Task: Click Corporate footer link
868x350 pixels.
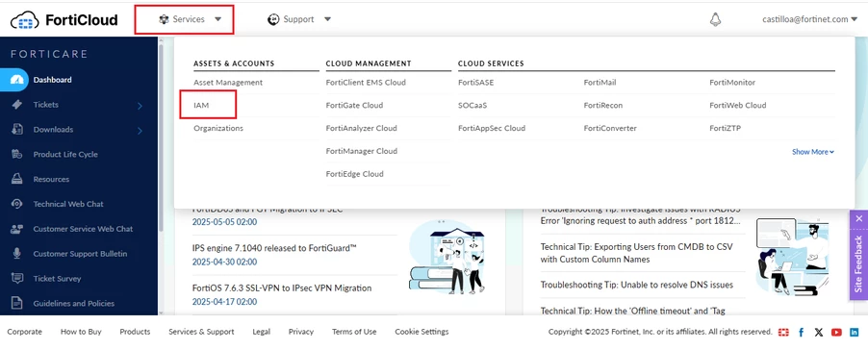Action: coord(24,332)
